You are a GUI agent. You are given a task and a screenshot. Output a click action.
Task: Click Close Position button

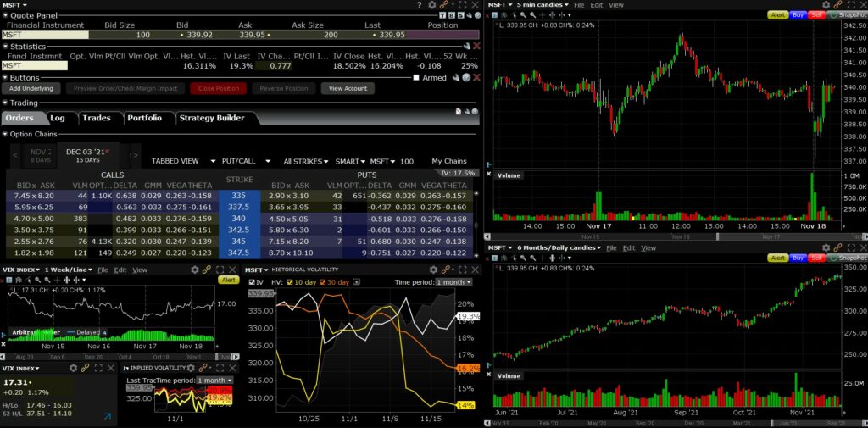[219, 88]
